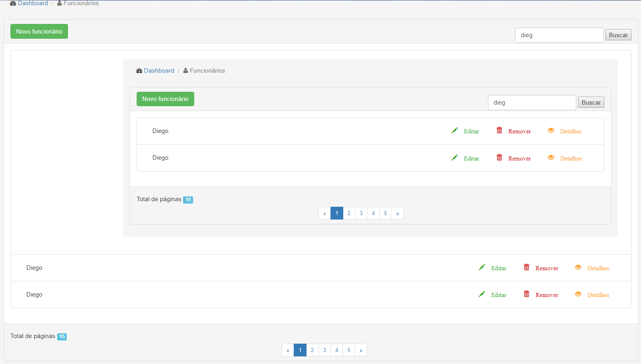Open Dashboard link in nested breadcrumb
This screenshot has height=364, width=641.
point(159,71)
